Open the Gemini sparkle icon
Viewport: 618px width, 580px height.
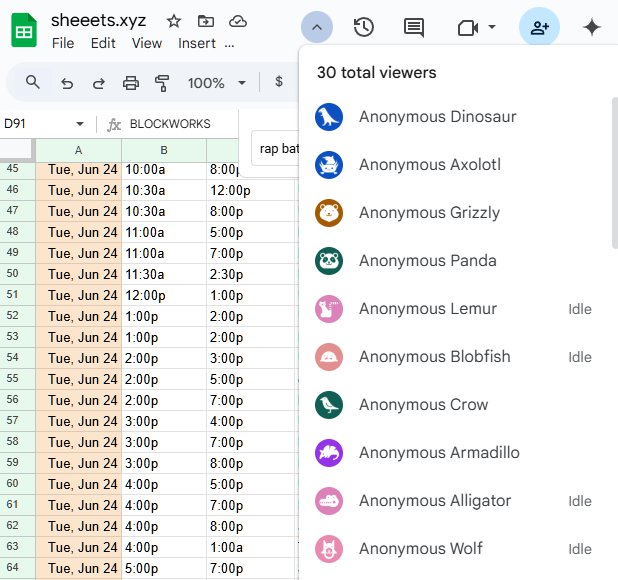(592, 27)
